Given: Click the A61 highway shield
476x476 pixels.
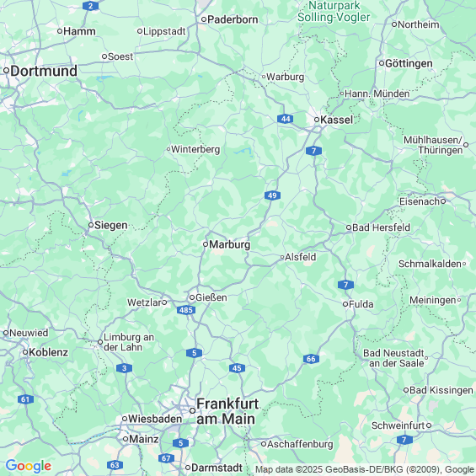Looking at the screenshot, I should click(x=25, y=399).
